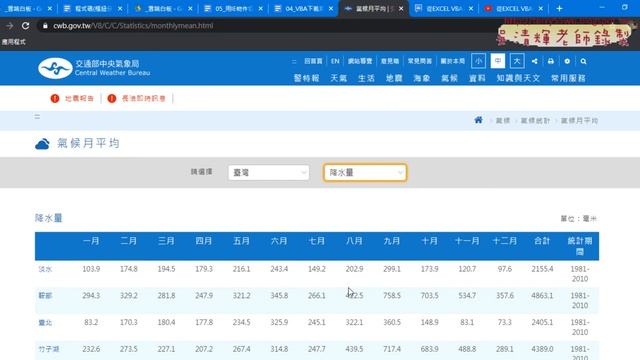Click the collapse lines icon above page title
Image resolution: width=640 pixels, height=360 pixels.
[x=37, y=117]
